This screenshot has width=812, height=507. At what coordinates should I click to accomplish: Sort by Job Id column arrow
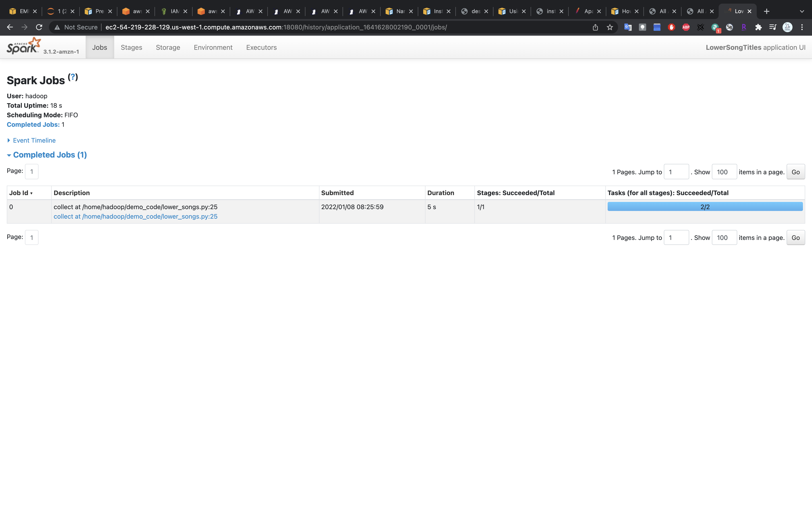(31, 194)
